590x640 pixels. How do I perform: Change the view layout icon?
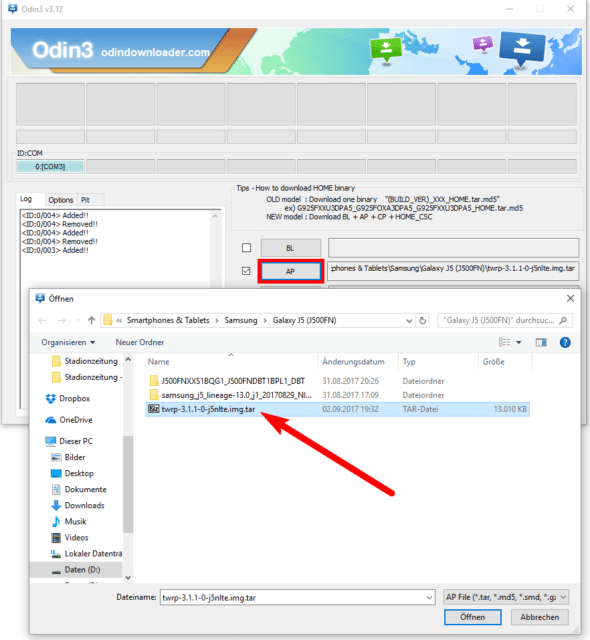point(504,342)
